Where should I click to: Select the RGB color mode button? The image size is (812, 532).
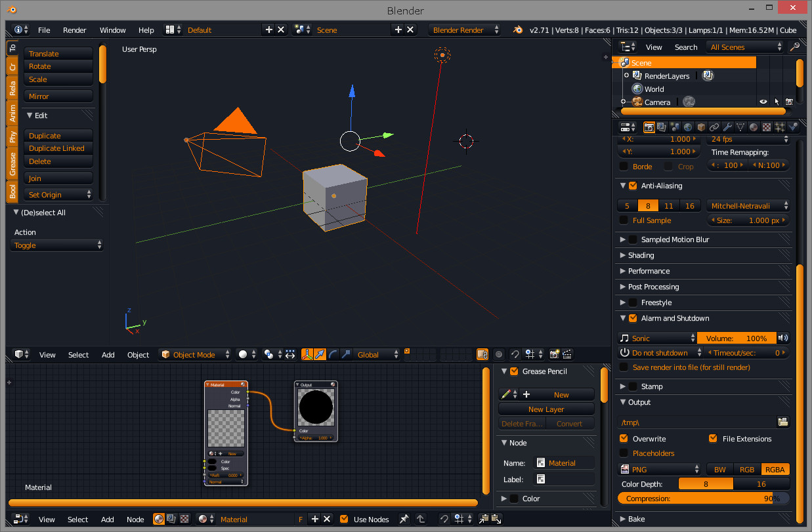tap(747, 470)
